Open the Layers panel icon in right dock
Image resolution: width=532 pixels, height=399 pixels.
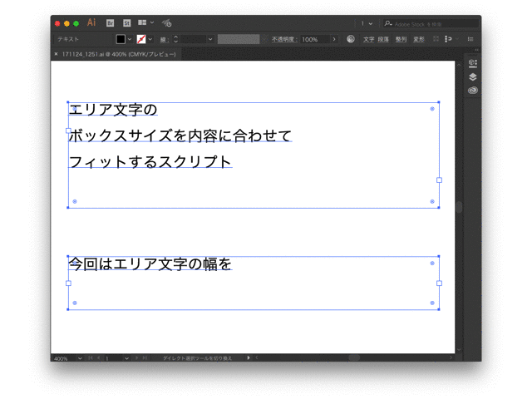(x=473, y=77)
